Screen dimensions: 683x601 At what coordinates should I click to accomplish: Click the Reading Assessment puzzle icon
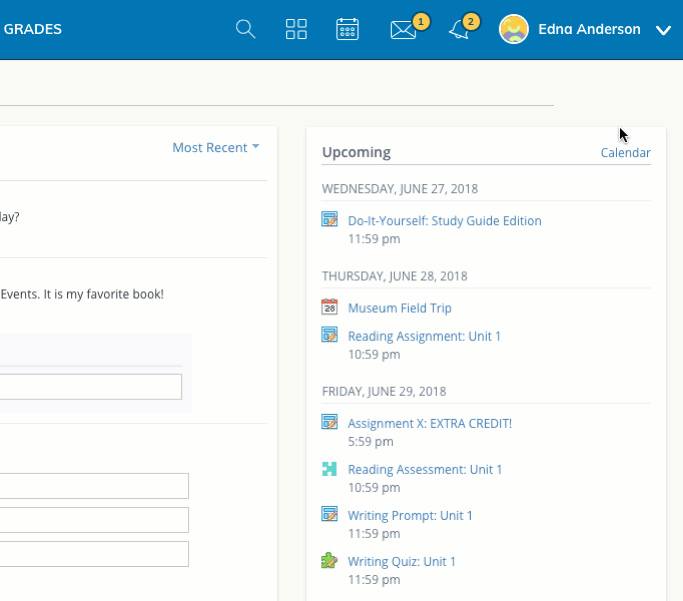click(330, 469)
